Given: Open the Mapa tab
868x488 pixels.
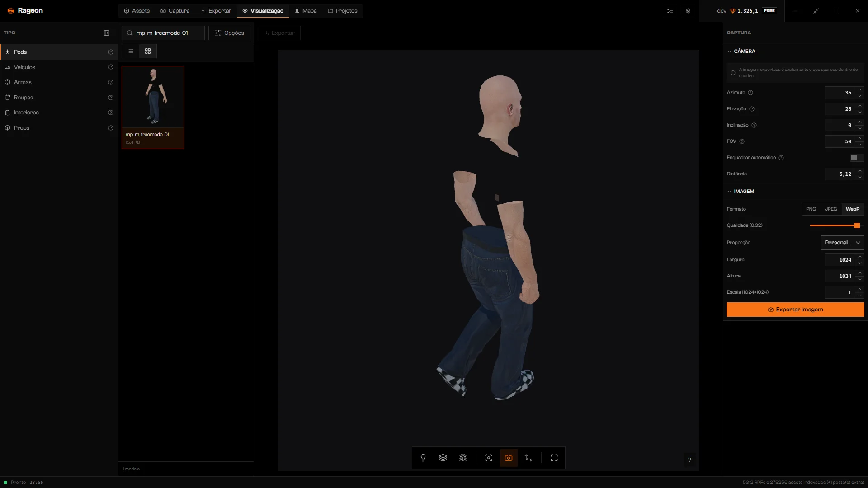Looking at the screenshot, I should coord(306,11).
